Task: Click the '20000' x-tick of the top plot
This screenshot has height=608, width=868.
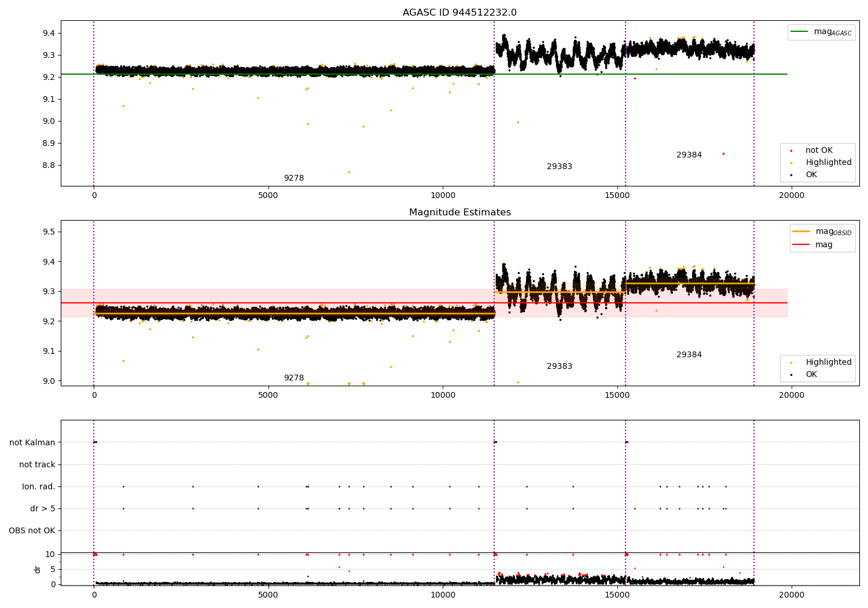Action: tap(791, 196)
